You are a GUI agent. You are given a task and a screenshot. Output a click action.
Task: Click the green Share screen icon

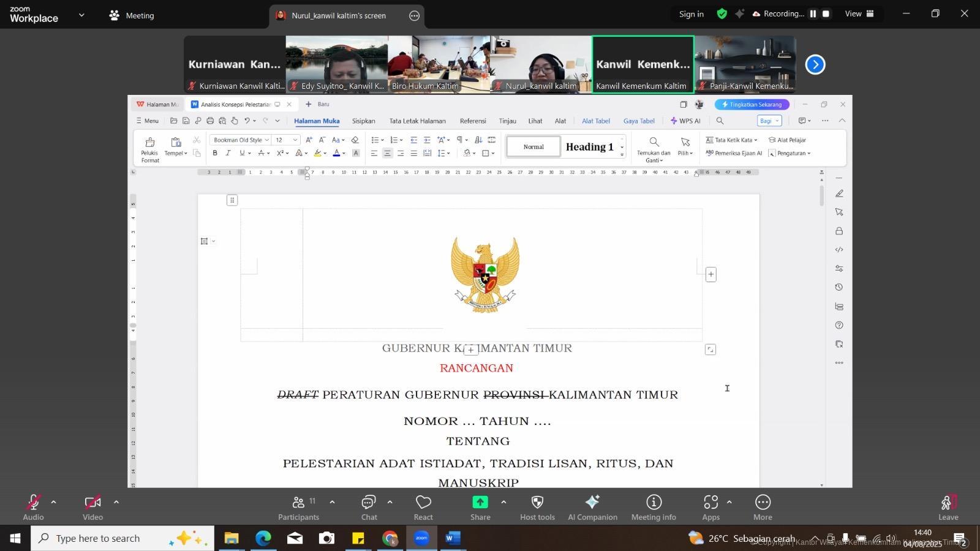tap(480, 503)
